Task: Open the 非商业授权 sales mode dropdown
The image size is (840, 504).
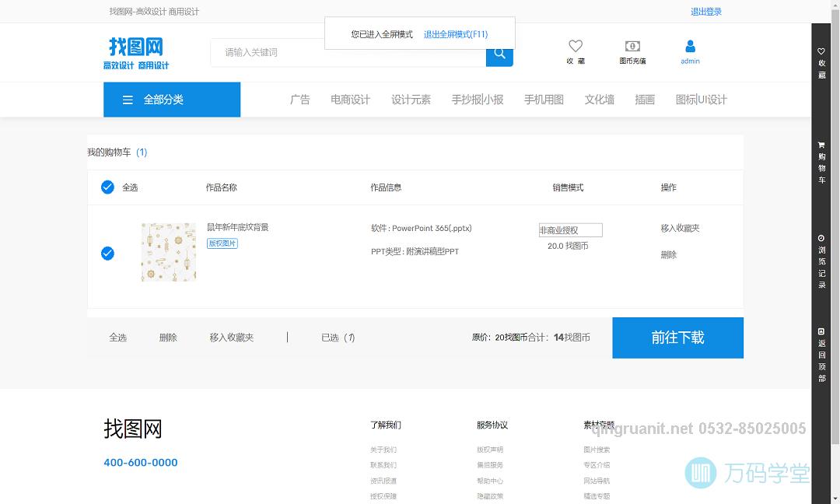Action: pos(569,229)
